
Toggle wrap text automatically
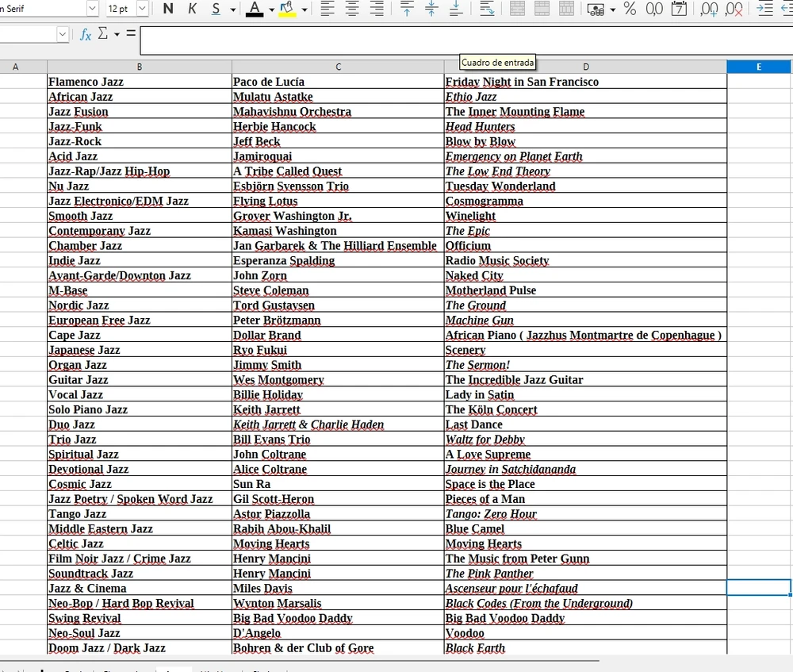(x=487, y=9)
